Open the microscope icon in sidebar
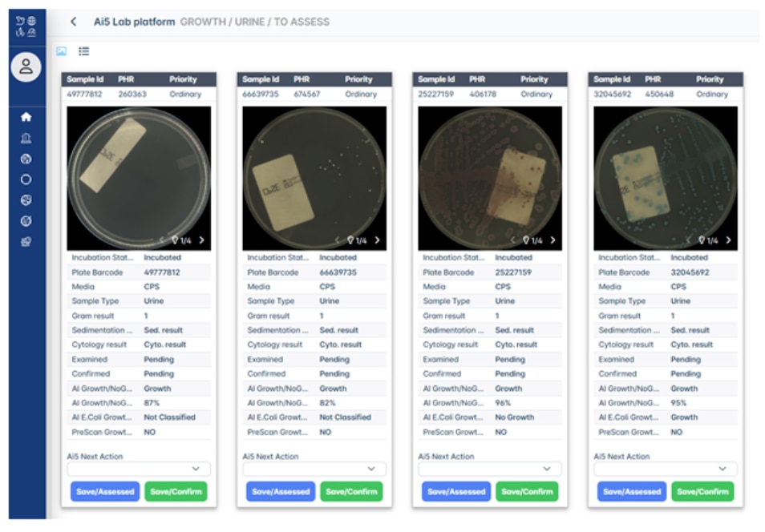 26,139
